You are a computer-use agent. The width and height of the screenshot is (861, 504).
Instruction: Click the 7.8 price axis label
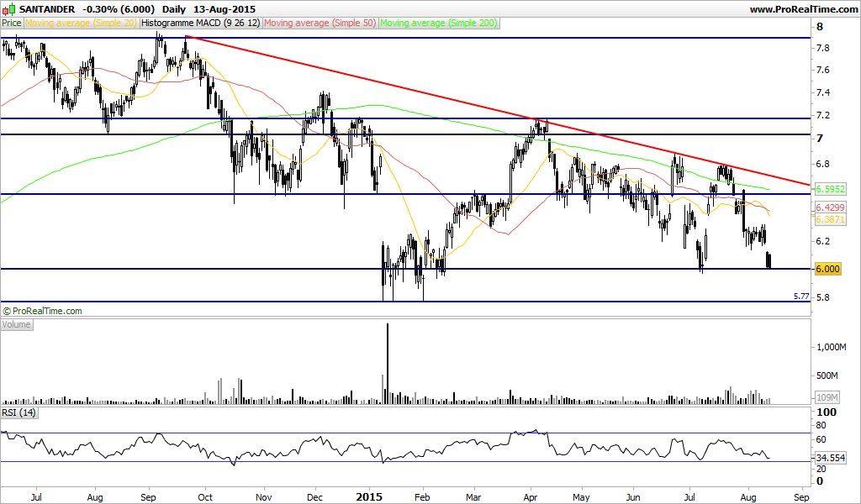[x=823, y=48]
